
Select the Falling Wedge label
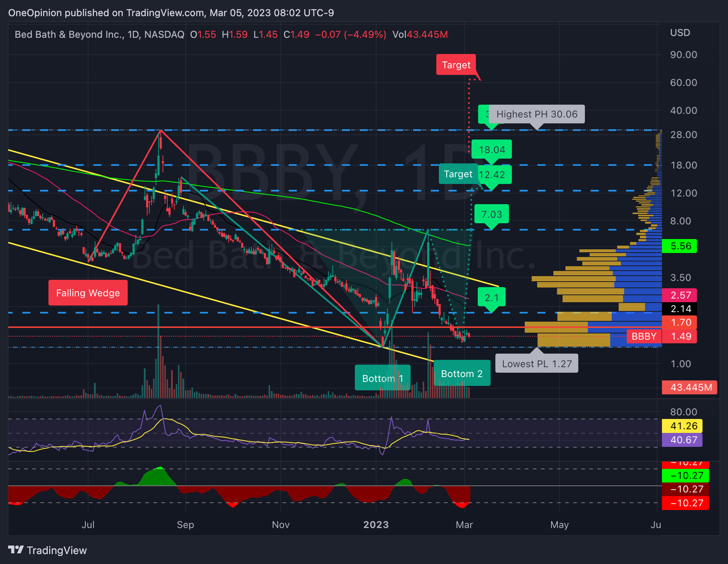click(x=88, y=293)
